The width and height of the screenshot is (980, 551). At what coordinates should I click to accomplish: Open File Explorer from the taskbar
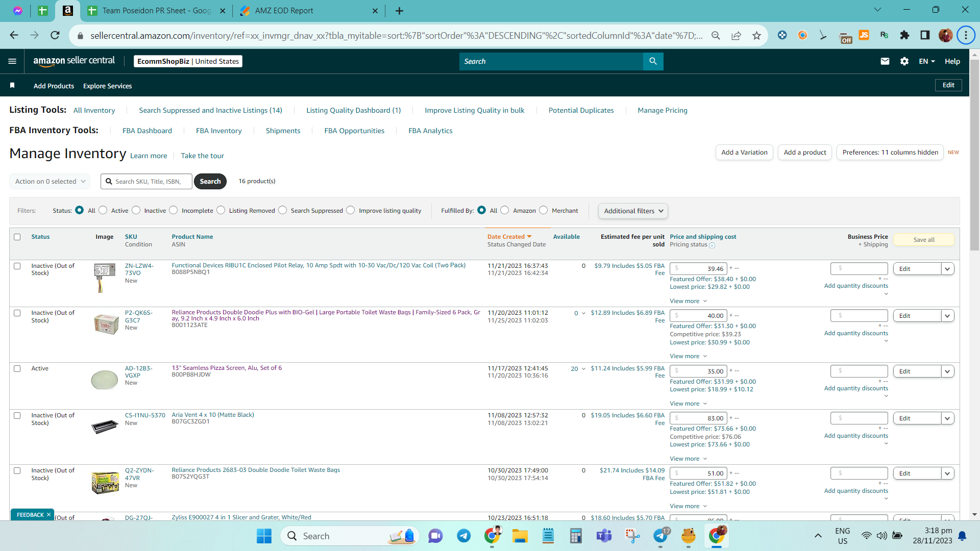520,536
